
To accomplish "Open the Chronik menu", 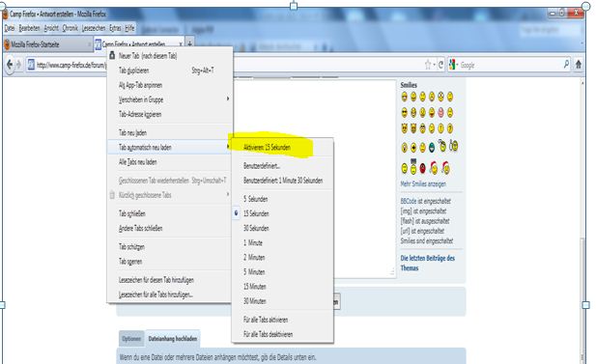I will point(71,28).
